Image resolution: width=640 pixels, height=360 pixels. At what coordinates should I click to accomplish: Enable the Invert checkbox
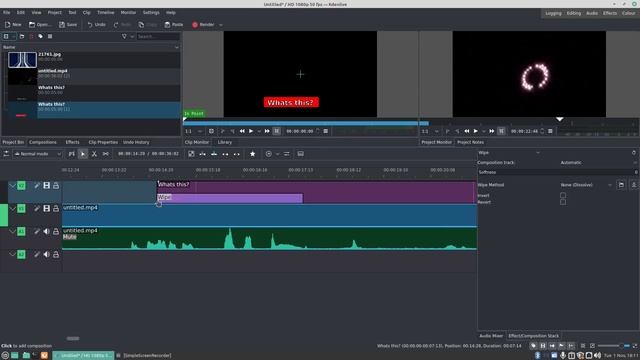[563, 196]
